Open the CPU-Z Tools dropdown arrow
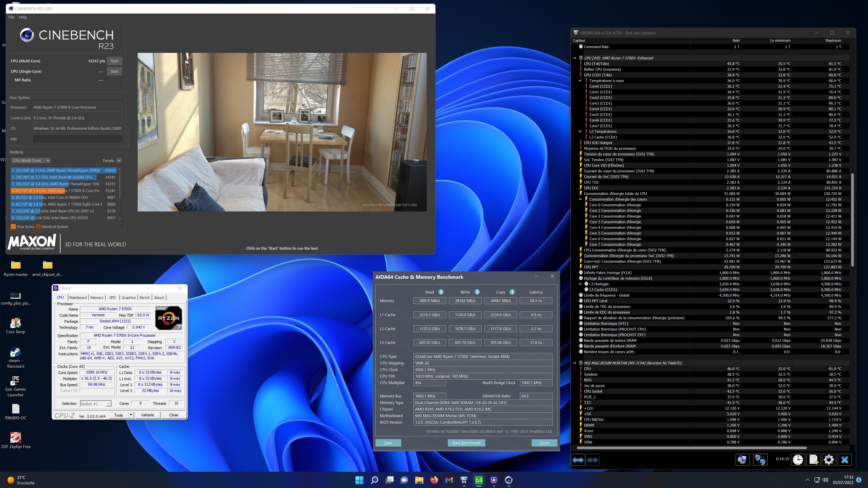The image size is (868, 488). (131, 415)
